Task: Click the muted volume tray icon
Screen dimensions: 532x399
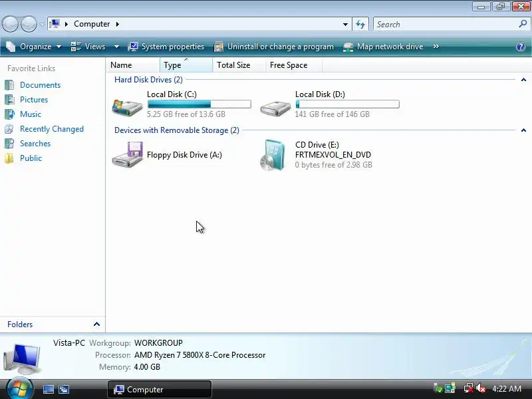Action: [480, 388]
